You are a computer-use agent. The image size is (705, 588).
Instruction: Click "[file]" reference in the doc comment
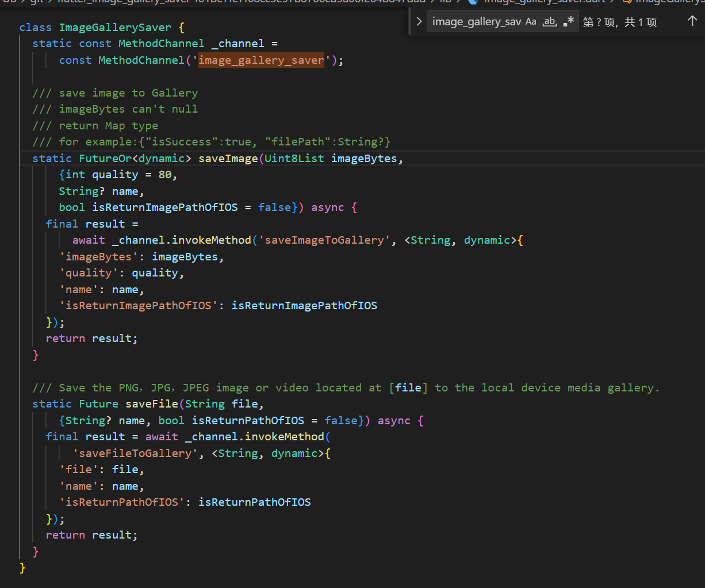(408, 388)
